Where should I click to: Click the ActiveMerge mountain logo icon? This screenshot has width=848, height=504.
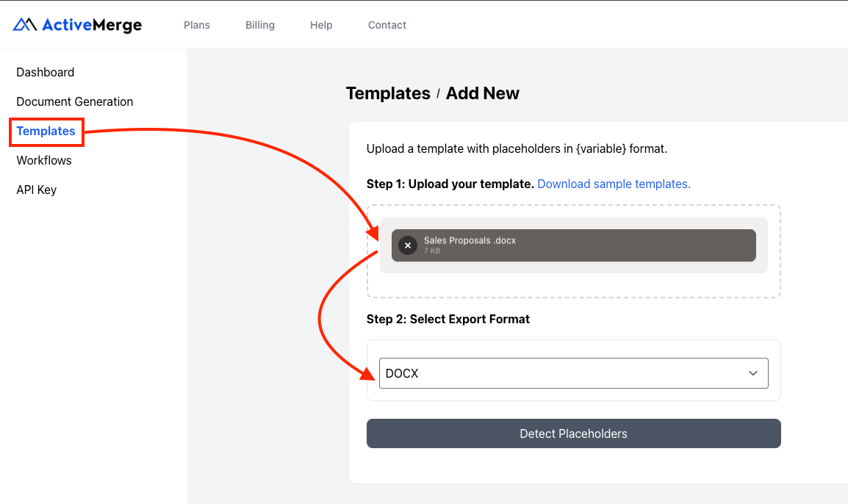[x=23, y=24]
